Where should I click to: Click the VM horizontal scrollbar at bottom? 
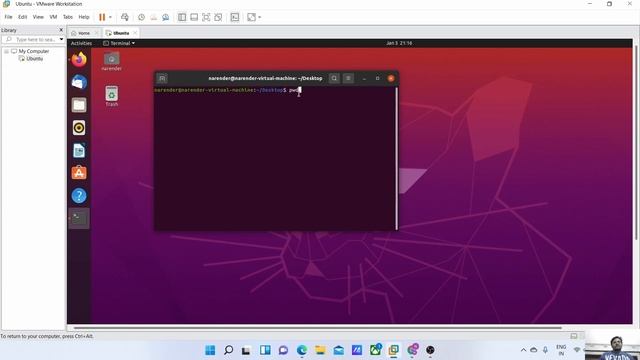pos(318,328)
